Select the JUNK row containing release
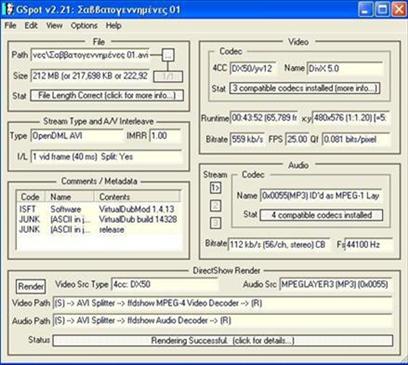408x365 pixels. click(99, 229)
